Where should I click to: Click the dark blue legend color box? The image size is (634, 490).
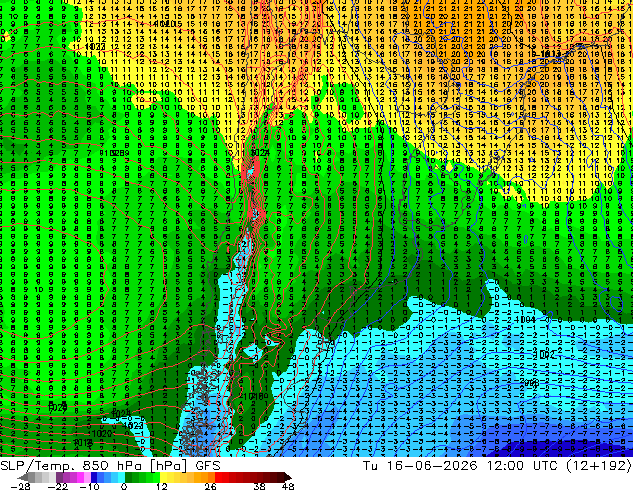[x=94, y=477]
